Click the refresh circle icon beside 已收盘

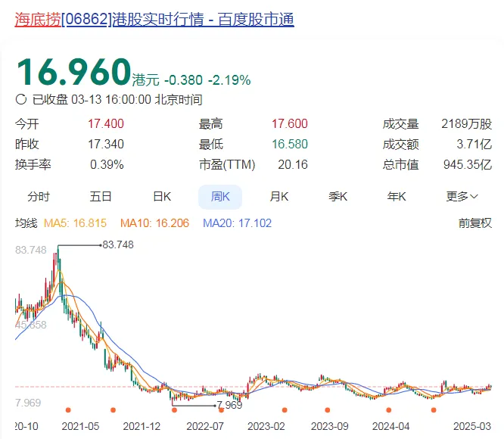coord(21,99)
